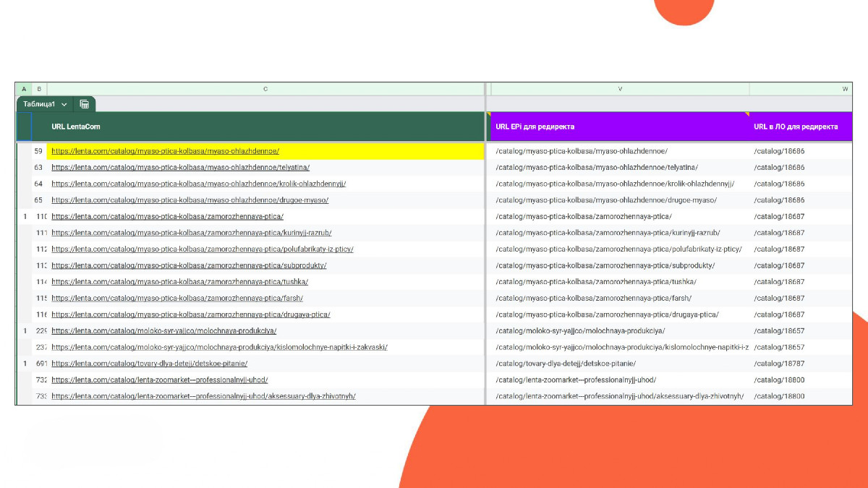Select '/catalog/18657' in the kislomolochnye-napitki row
Screen dimensions: 868x488
801,347
